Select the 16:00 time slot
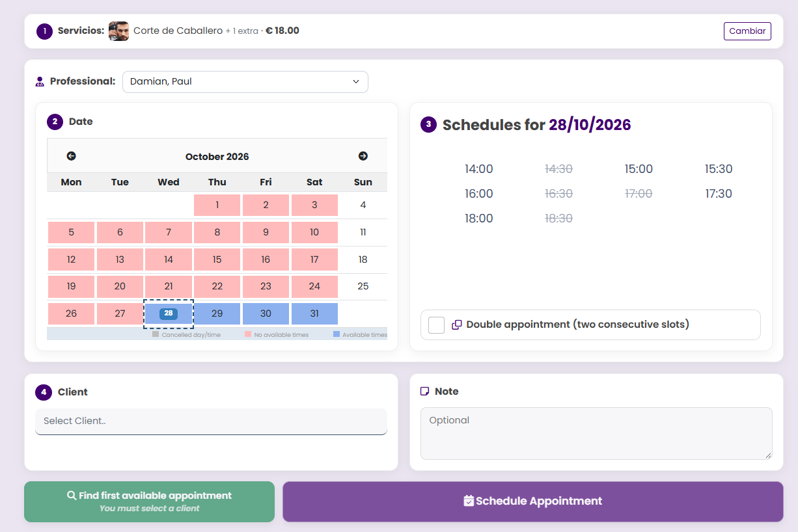This screenshot has height=532, width=798. [479, 194]
